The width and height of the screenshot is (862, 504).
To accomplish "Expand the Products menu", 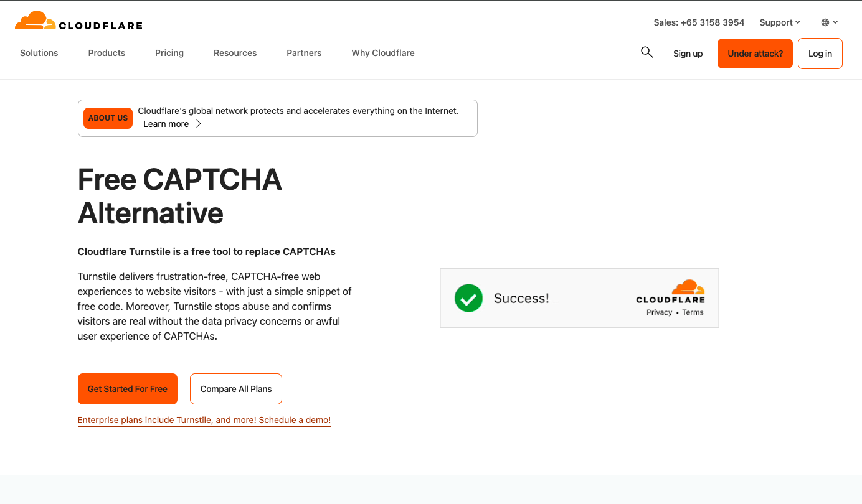I will [x=107, y=53].
